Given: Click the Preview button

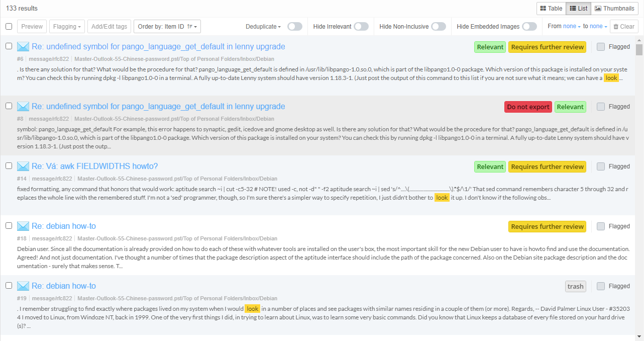Looking at the screenshot, I should tap(32, 26).
